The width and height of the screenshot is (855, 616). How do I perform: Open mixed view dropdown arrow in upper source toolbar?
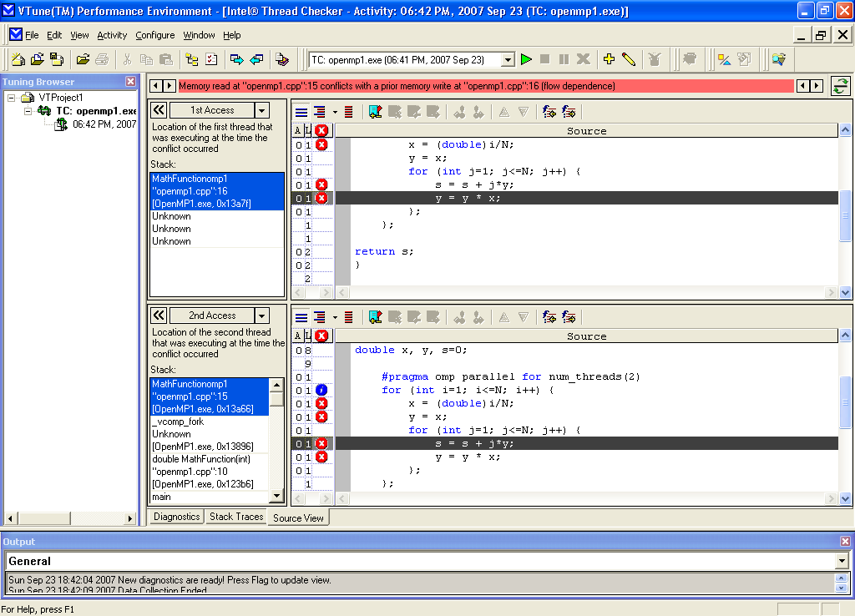click(335, 113)
